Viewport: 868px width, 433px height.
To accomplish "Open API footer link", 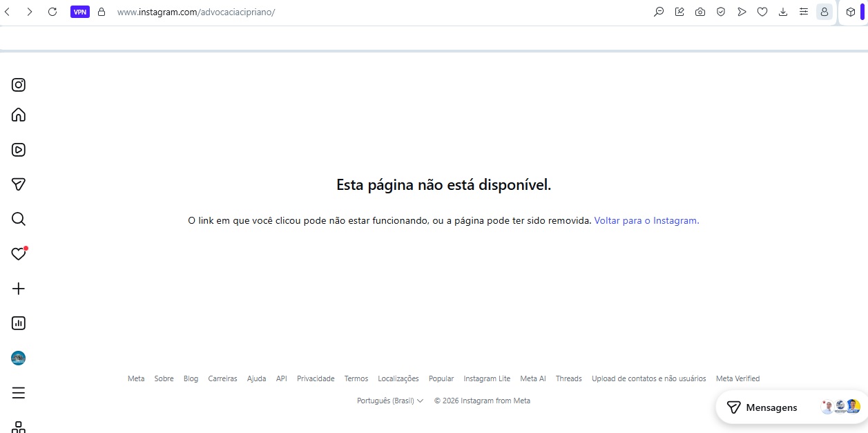I will pos(282,378).
